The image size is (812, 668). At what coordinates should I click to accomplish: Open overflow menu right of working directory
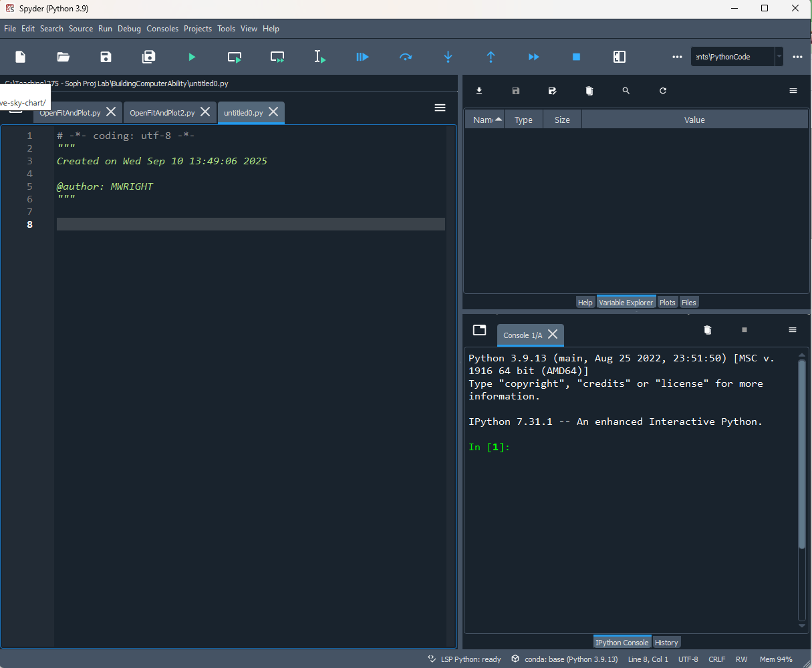[x=797, y=57]
